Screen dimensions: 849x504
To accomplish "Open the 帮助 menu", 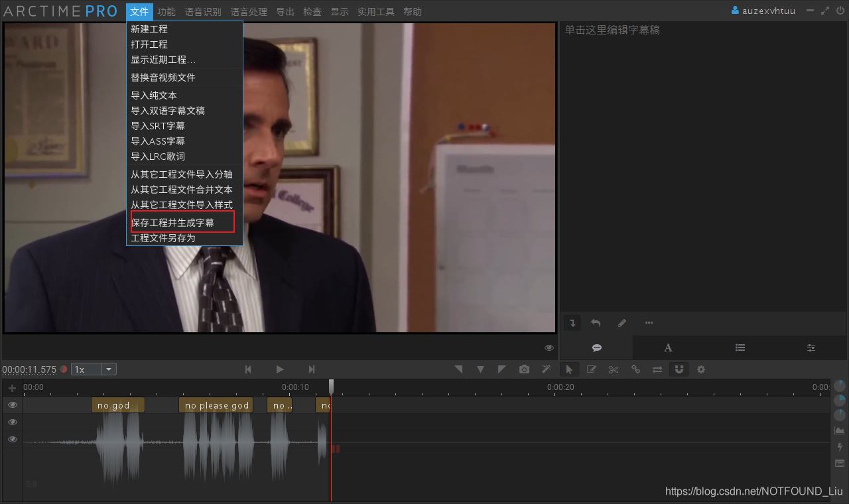I will 412,12.
